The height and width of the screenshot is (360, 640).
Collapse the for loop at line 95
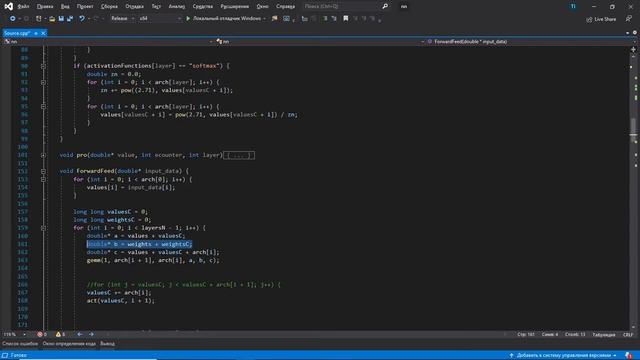tap(43, 106)
